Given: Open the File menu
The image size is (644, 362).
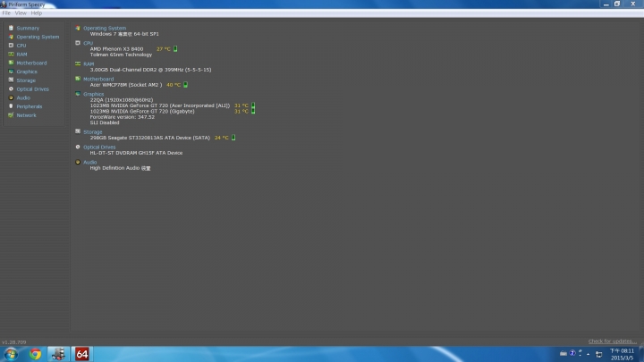Looking at the screenshot, I should tap(6, 13).
